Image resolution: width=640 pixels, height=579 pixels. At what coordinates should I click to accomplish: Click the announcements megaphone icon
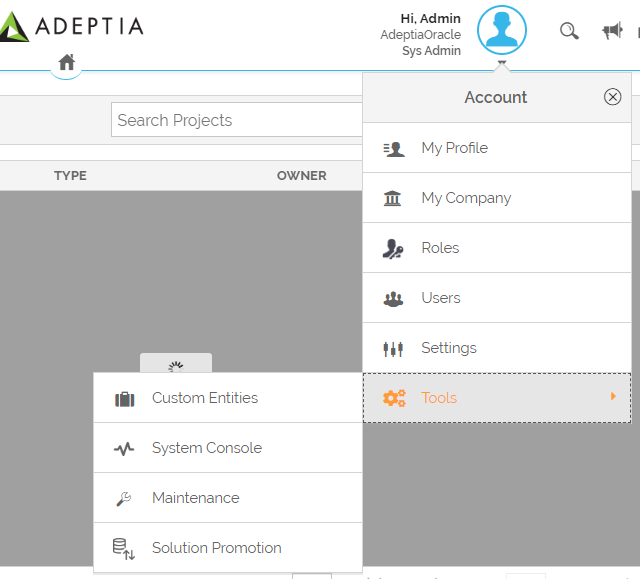[x=612, y=31]
